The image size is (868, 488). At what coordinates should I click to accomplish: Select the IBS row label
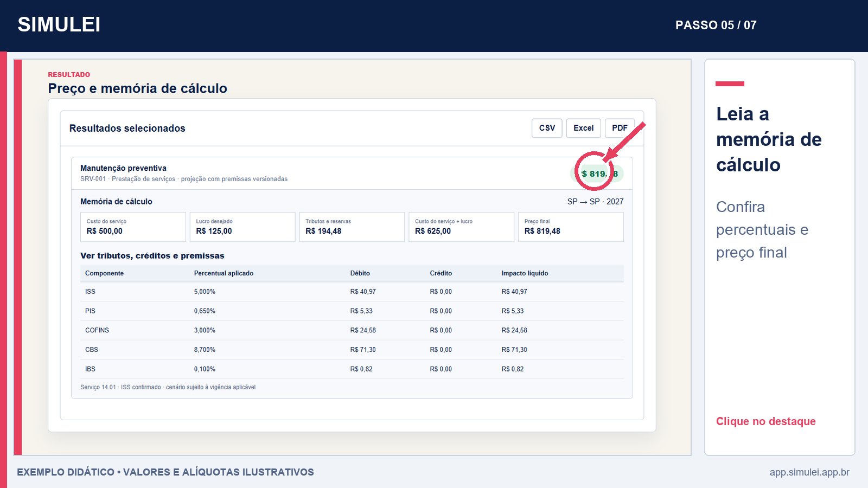pyautogui.click(x=90, y=369)
